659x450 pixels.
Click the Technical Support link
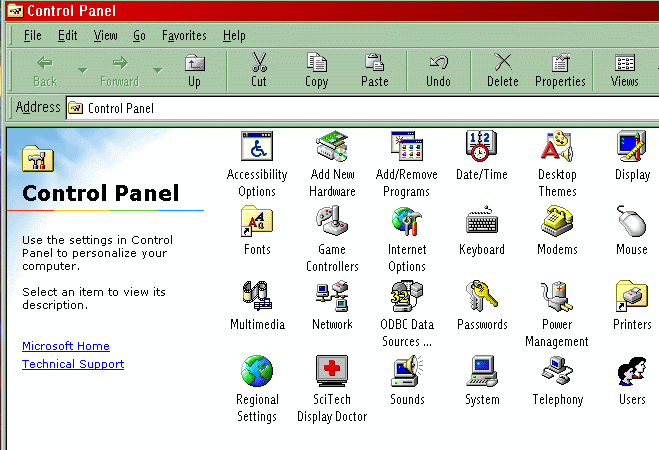tap(73, 364)
